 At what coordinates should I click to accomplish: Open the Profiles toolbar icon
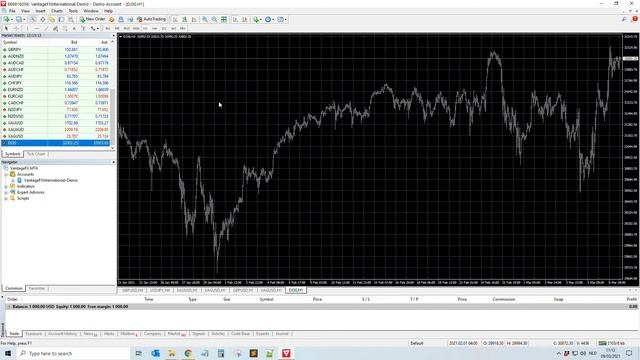[x=18, y=19]
